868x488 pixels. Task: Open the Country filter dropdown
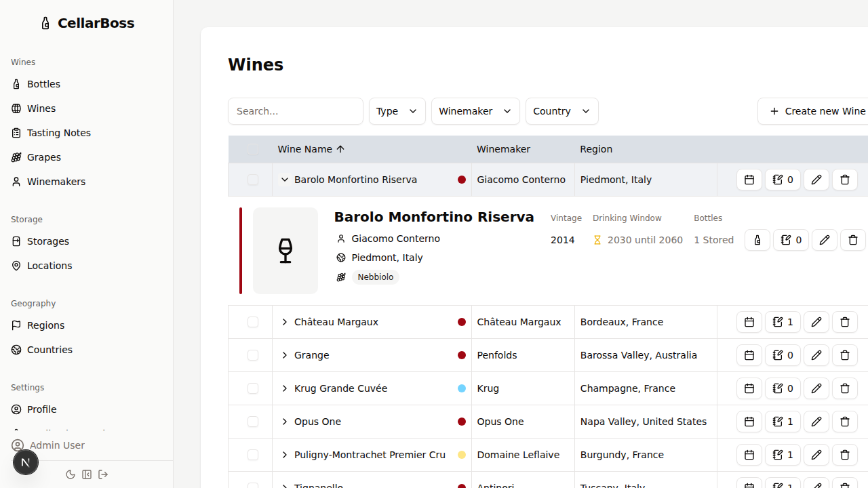click(x=561, y=111)
